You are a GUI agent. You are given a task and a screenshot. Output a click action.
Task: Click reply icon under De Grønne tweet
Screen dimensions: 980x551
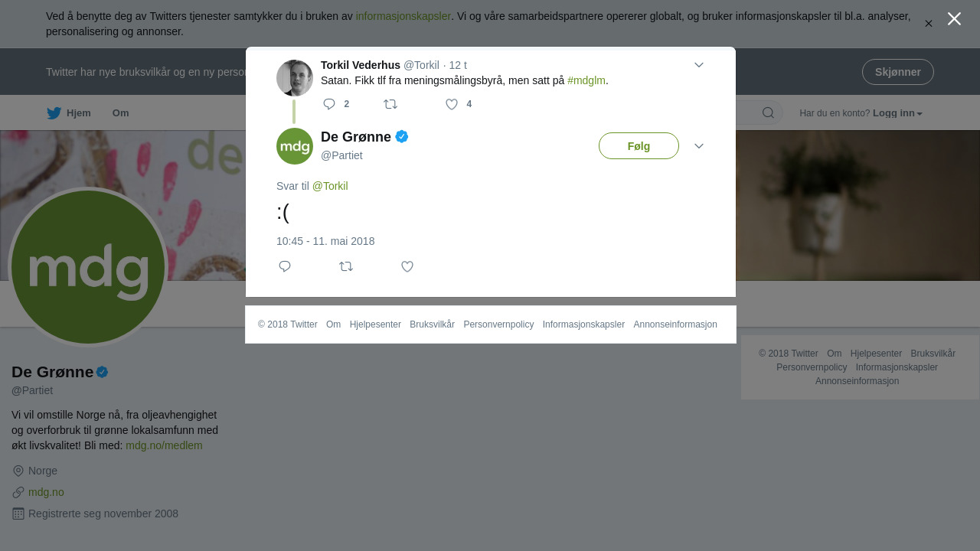coord(285,266)
